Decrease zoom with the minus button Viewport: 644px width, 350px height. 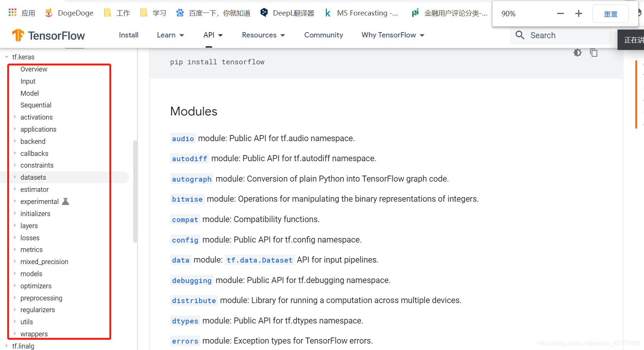(560, 14)
